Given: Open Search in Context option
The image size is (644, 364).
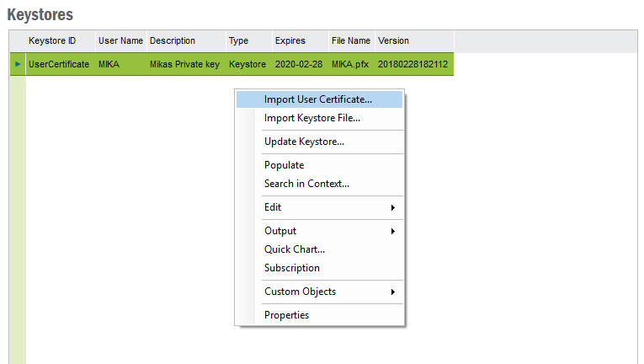Looking at the screenshot, I should [306, 184].
